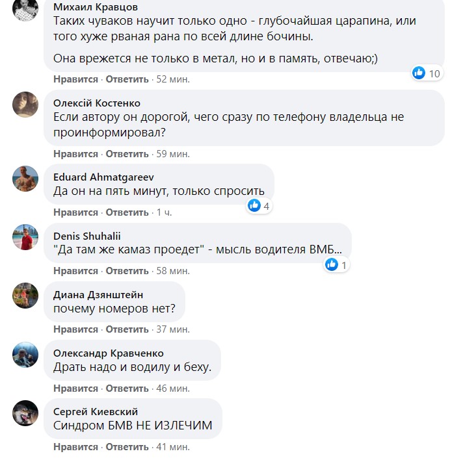
Task: Reply to Олександр Кравченко's comment
Action: pyautogui.click(x=127, y=388)
